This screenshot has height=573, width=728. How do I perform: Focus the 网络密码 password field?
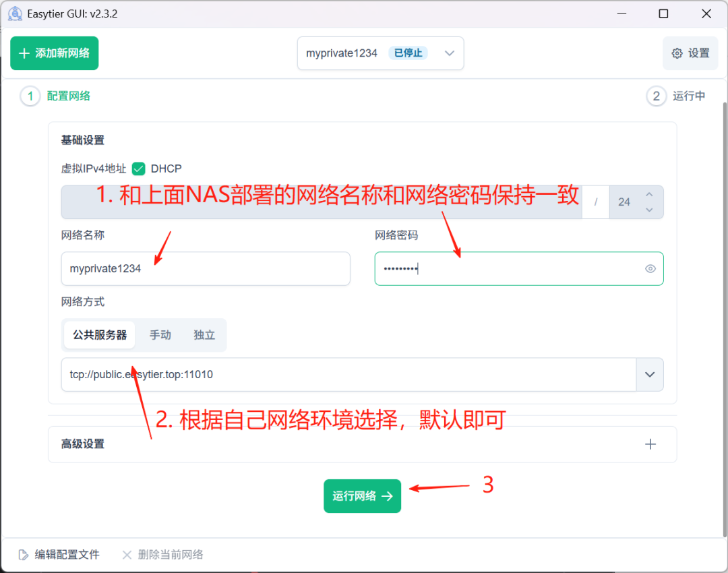coord(519,269)
